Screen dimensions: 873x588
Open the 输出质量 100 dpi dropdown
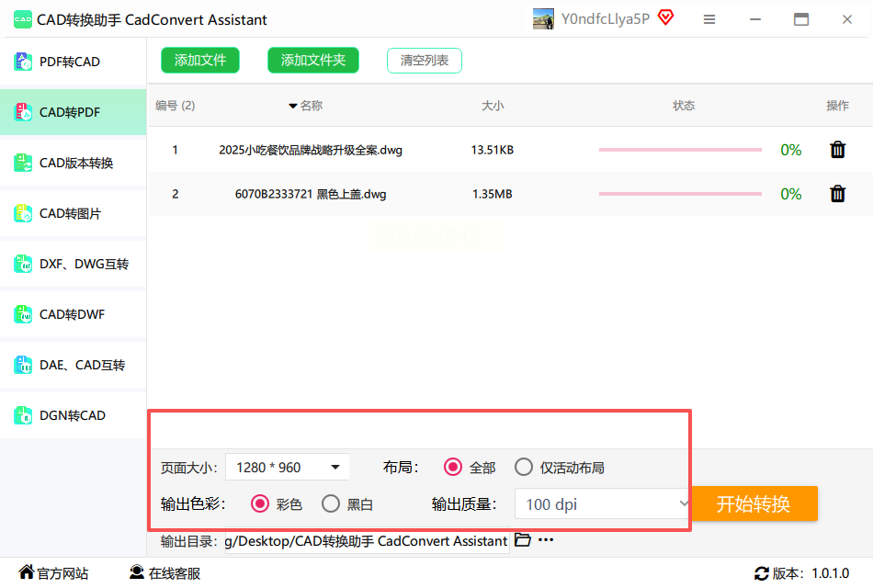(x=603, y=503)
